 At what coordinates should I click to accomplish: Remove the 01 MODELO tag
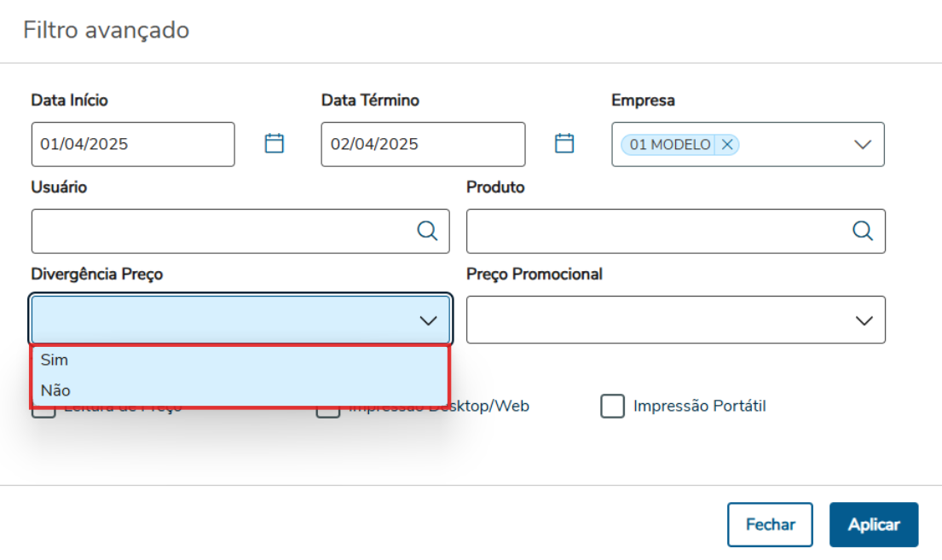point(727,145)
